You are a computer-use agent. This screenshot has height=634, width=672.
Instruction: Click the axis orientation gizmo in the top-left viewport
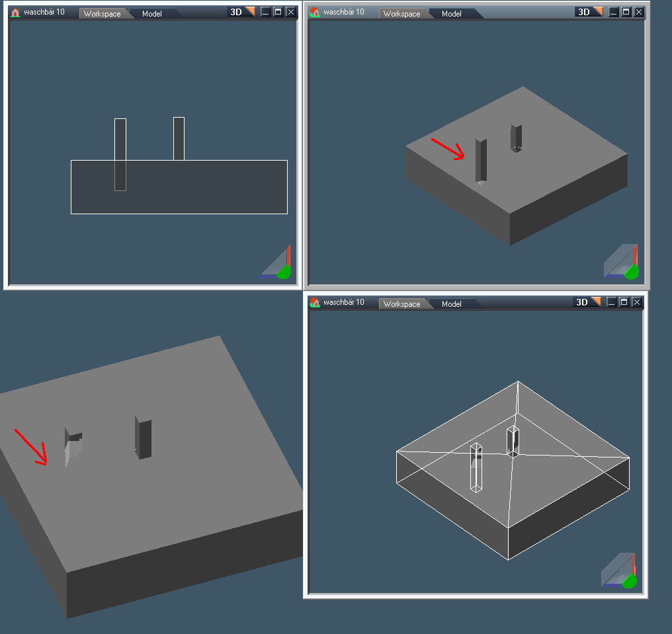(278, 264)
